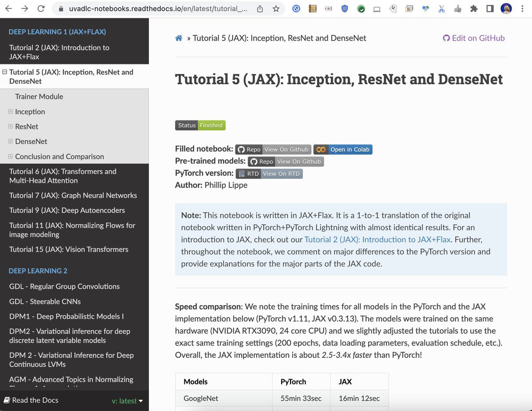Expand the ResNet sidebar entry
Screen dimensions: 532x411
(11, 127)
